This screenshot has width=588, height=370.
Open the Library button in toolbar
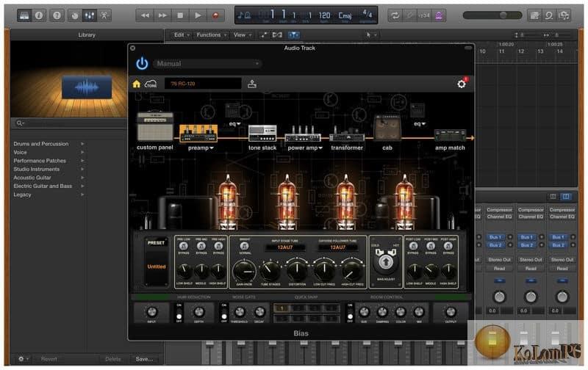(x=24, y=15)
